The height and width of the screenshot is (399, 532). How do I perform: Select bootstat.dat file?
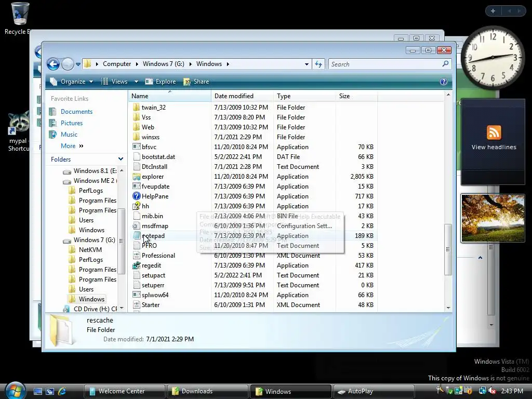[x=158, y=156]
